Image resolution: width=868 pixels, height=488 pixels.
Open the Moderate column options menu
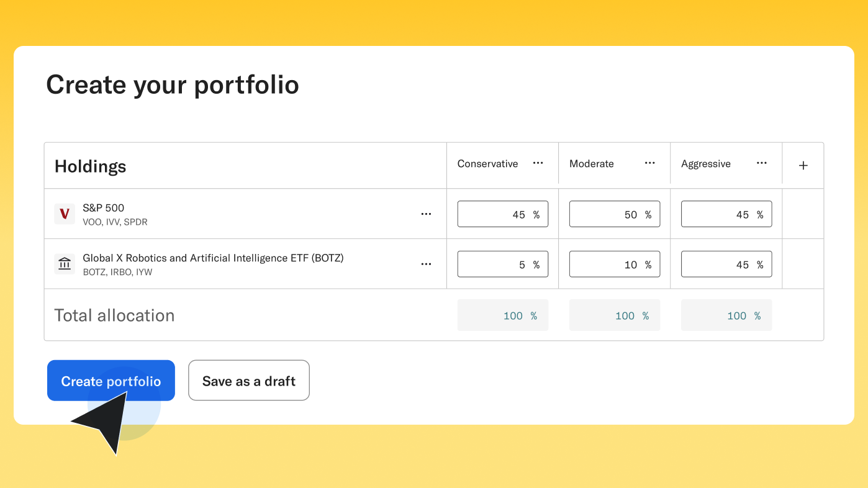(x=649, y=163)
